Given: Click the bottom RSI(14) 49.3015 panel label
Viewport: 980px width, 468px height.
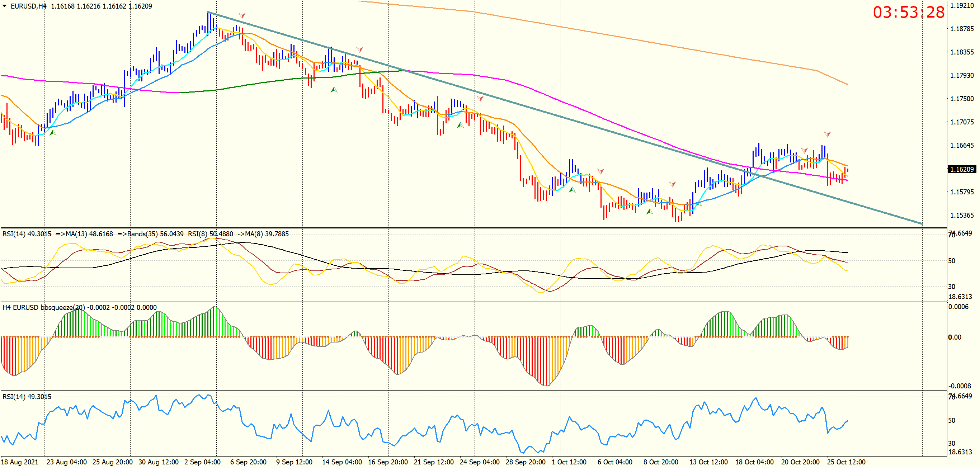Looking at the screenshot, I should tap(27, 397).
